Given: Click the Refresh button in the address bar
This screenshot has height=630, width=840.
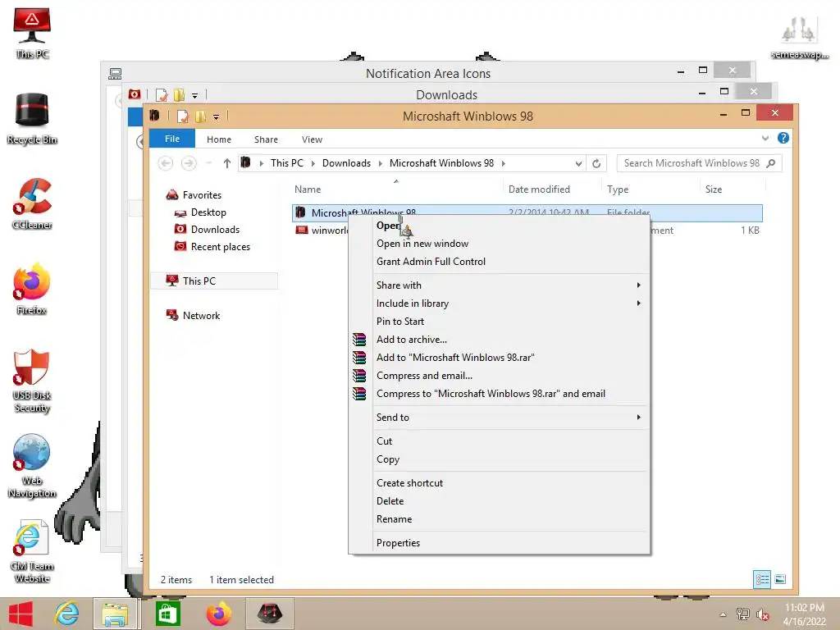Looking at the screenshot, I should point(596,163).
